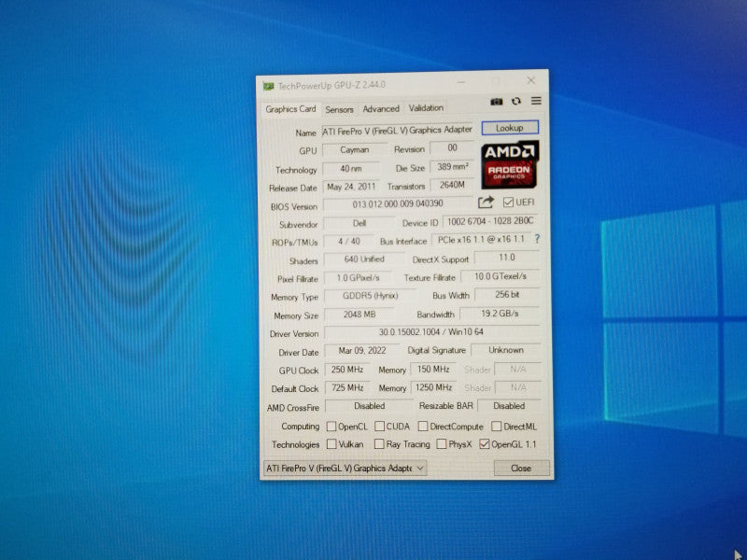Click the Bus Interface question mark
Viewport: 747px width, 560px height.
[537, 239]
